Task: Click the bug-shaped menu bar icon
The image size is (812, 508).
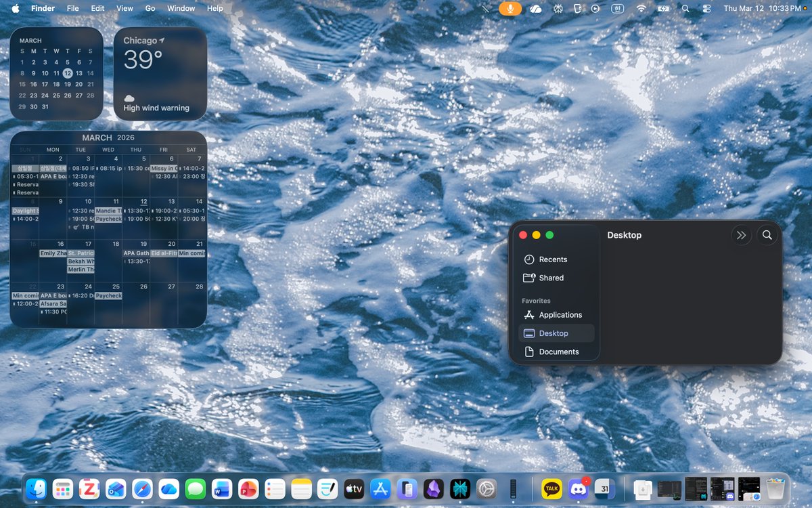Action: click(558, 8)
